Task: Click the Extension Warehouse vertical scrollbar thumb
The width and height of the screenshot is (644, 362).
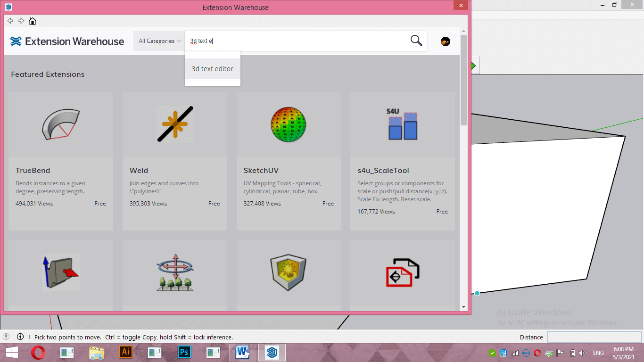Action: (463, 80)
